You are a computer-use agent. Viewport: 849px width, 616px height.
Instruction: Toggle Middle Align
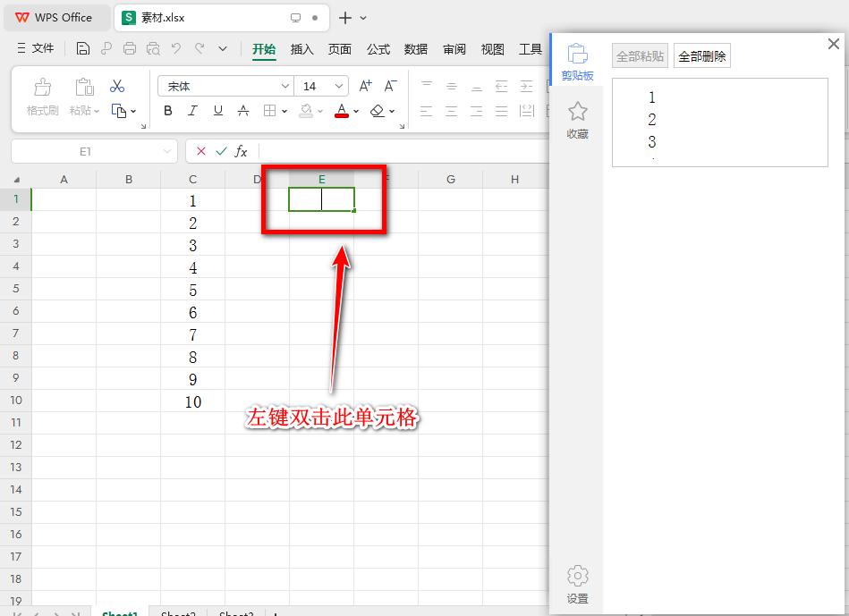coord(452,86)
